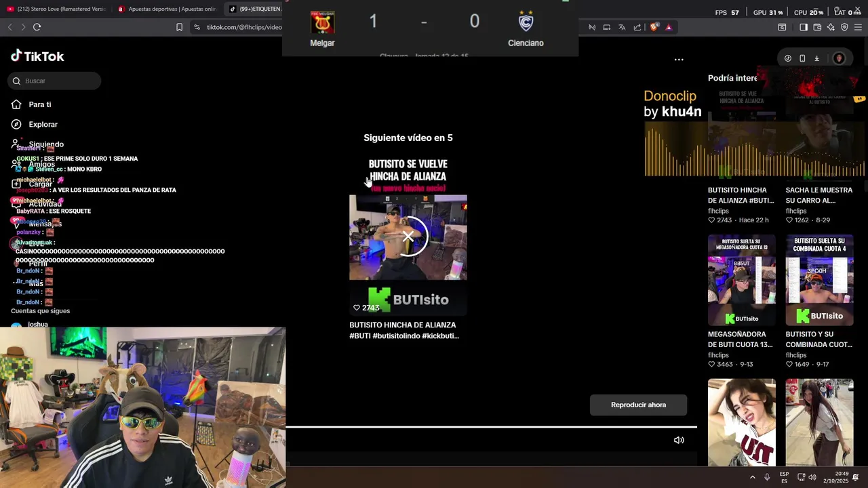Click the three-dots more options
The height and width of the screenshot is (488, 868).
tap(679, 59)
